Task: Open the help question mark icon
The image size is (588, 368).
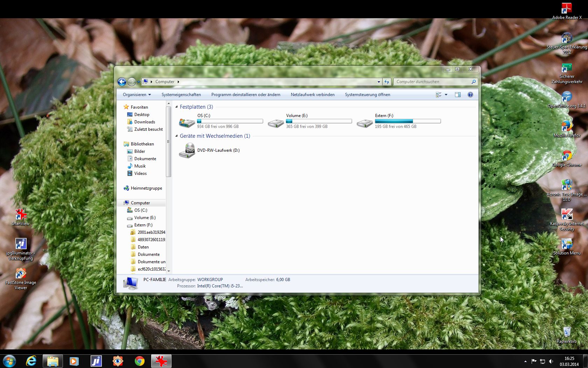Action: coord(470,95)
